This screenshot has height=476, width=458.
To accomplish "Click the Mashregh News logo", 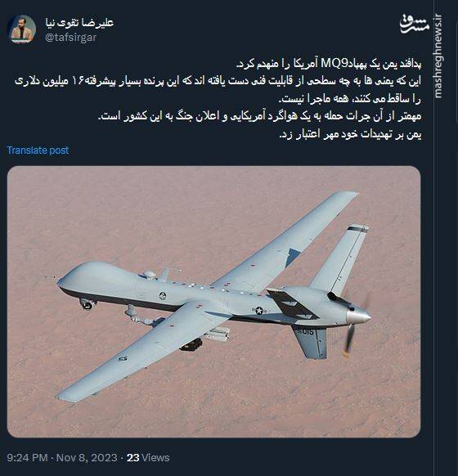I will coord(415,24).
